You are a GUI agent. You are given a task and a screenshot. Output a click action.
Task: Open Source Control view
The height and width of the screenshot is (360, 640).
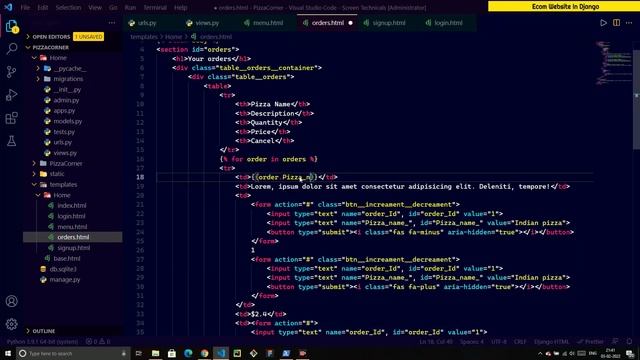click(x=11, y=72)
